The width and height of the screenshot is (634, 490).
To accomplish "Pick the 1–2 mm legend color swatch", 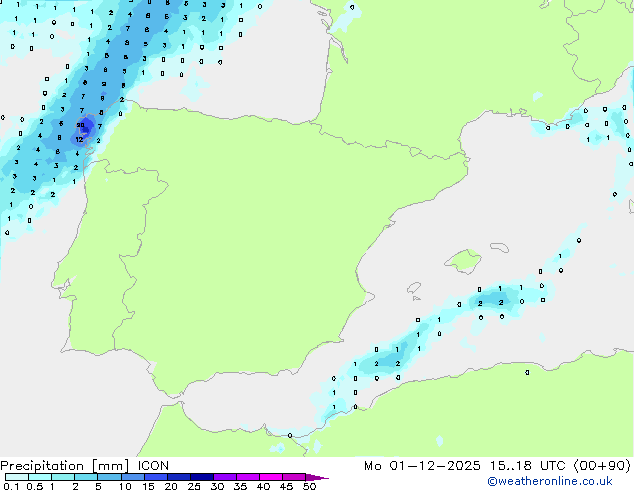I will (x=63, y=477).
